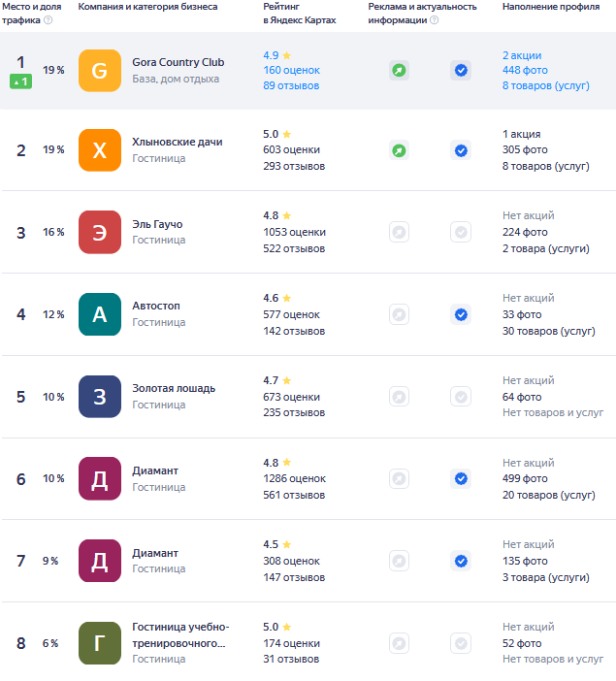Click grey advertising icon in Эль Гаучо row
This screenshot has height=681, width=616.
coord(399,232)
